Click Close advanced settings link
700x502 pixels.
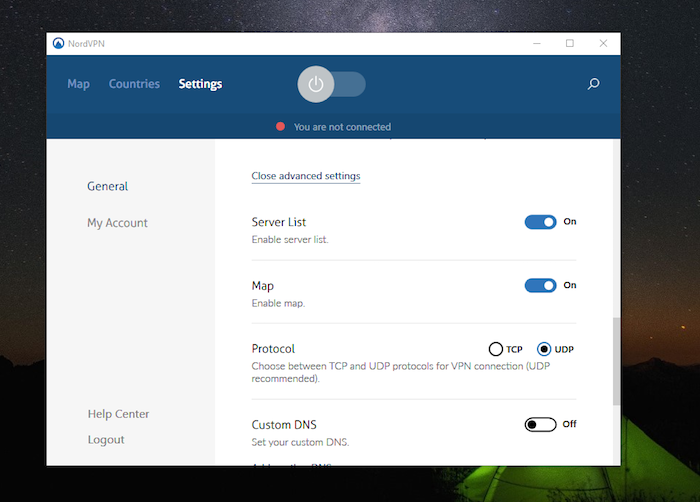[306, 176]
